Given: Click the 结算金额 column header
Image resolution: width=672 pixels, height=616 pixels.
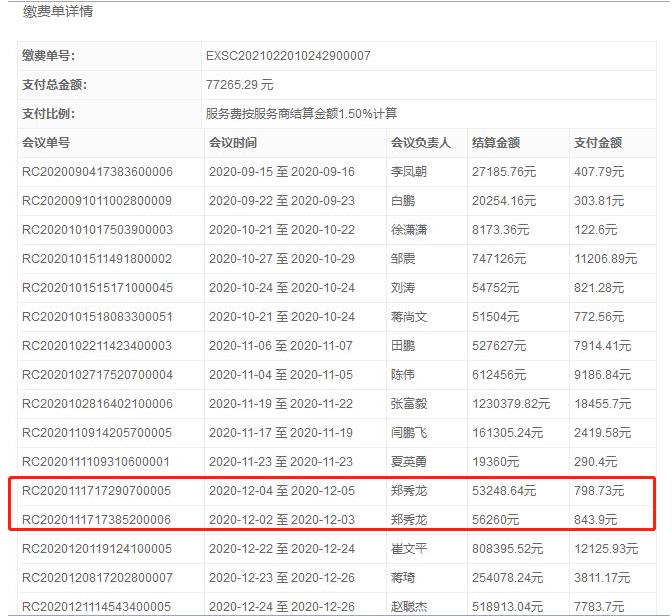Looking at the screenshot, I should (x=498, y=143).
